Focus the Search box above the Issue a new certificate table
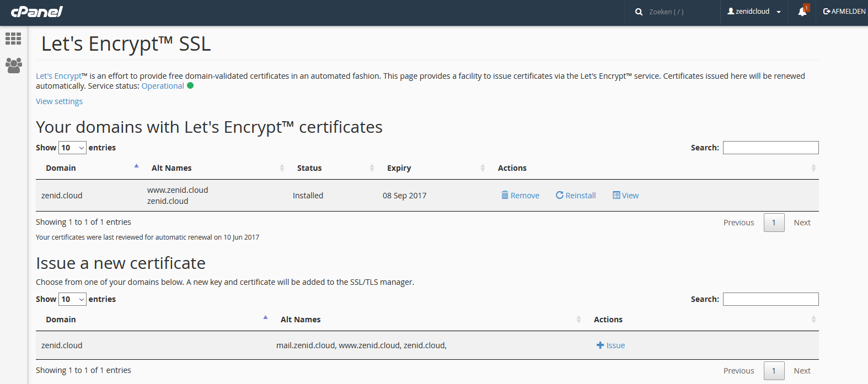The height and width of the screenshot is (384, 868). [770, 299]
